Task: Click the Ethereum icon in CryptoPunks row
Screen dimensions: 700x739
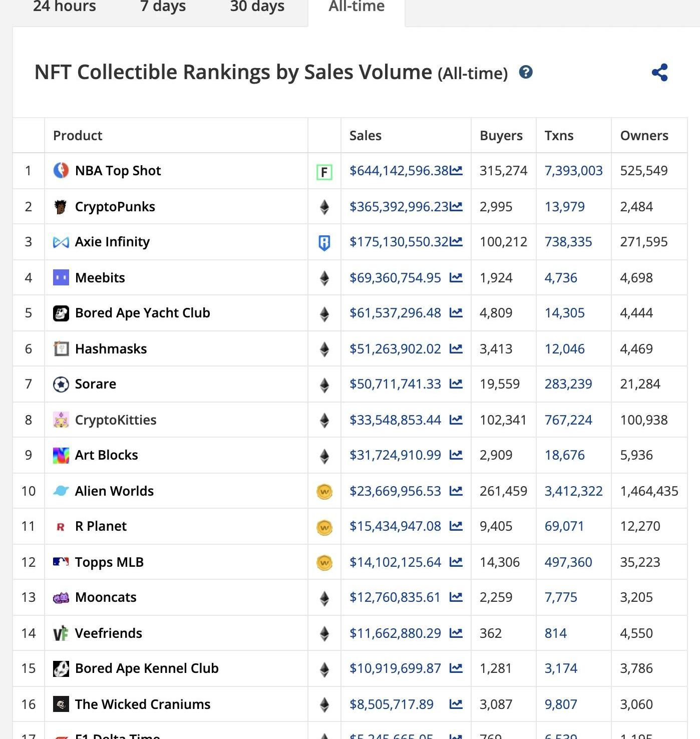Action: 324,207
